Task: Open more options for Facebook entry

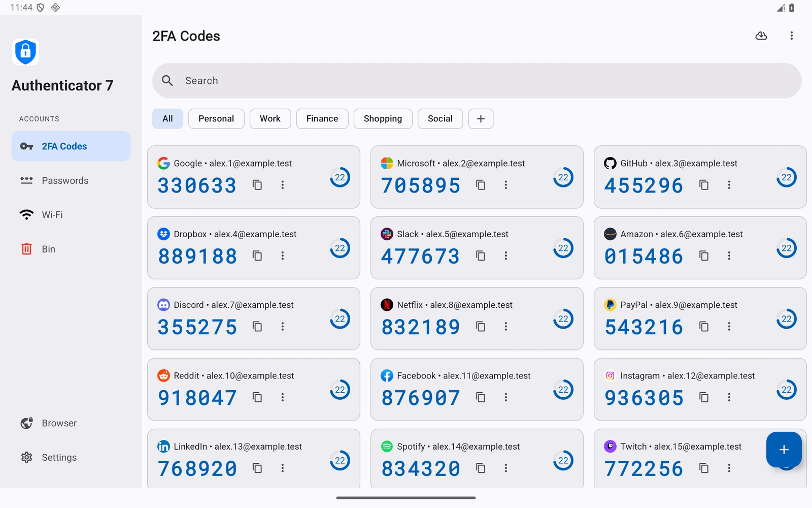Action: (x=506, y=397)
